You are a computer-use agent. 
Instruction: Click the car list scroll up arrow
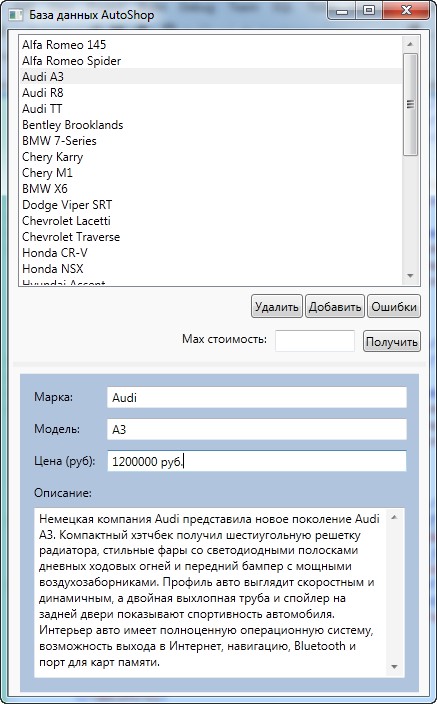(x=410, y=44)
